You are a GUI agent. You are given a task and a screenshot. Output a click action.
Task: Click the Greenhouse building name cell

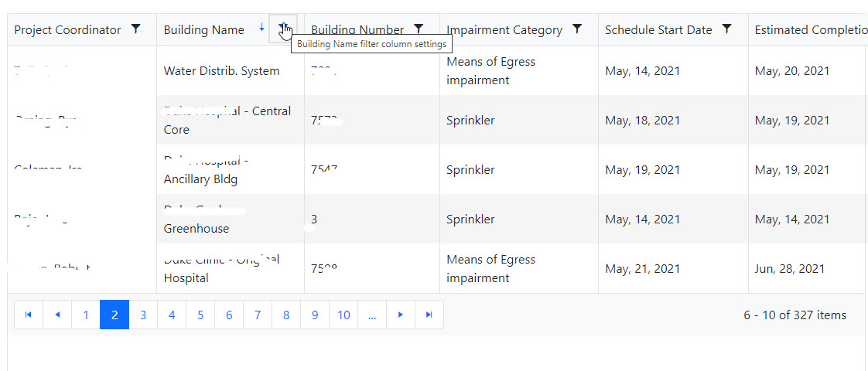pos(196,229)
